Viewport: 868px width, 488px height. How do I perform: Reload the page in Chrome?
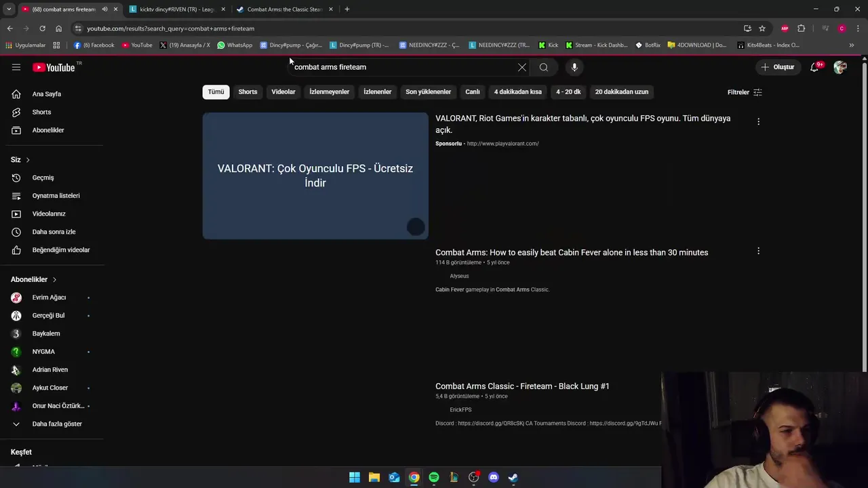pyautogui.click(x=42, y=28)
